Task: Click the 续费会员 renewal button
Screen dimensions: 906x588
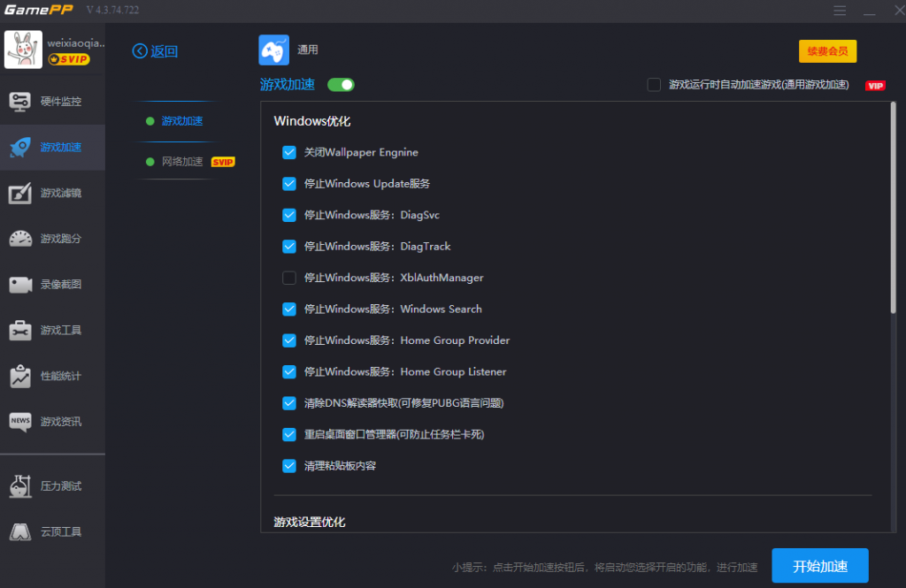Action: (x=827, y=50)
